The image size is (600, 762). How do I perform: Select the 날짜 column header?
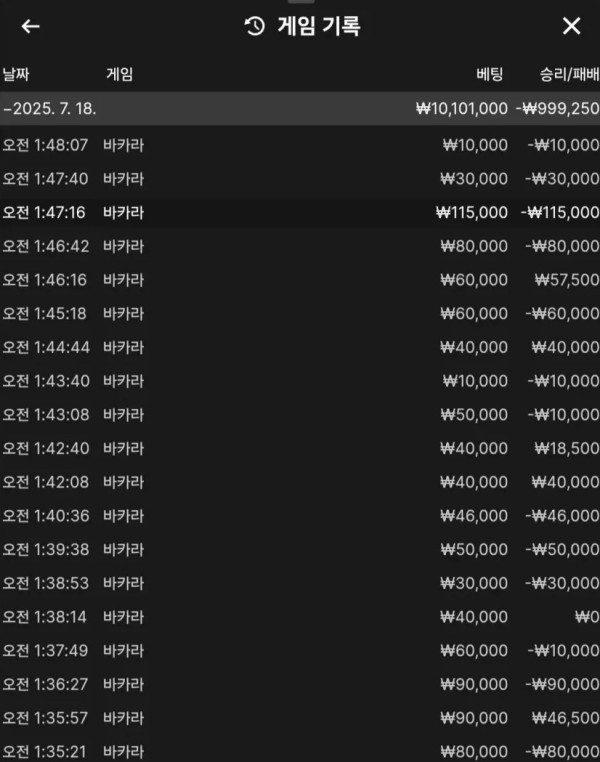pyautogui.click(x=16, y=74)
